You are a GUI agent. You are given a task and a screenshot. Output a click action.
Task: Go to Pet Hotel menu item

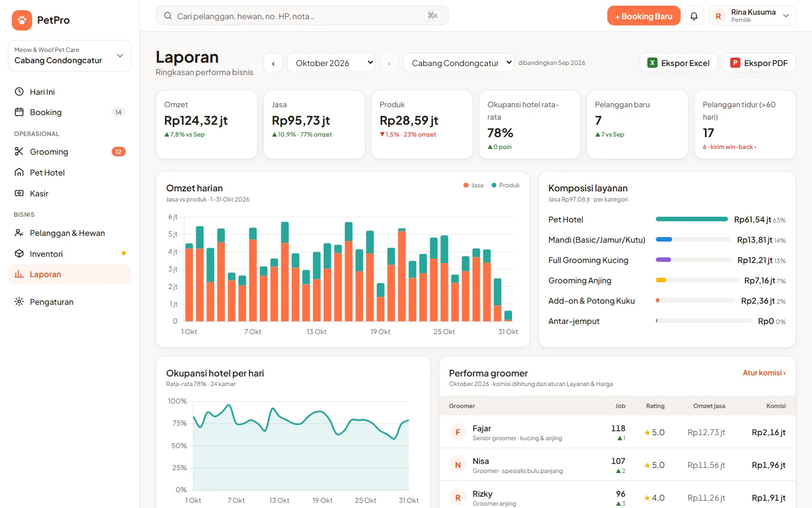tap(69, 172)
